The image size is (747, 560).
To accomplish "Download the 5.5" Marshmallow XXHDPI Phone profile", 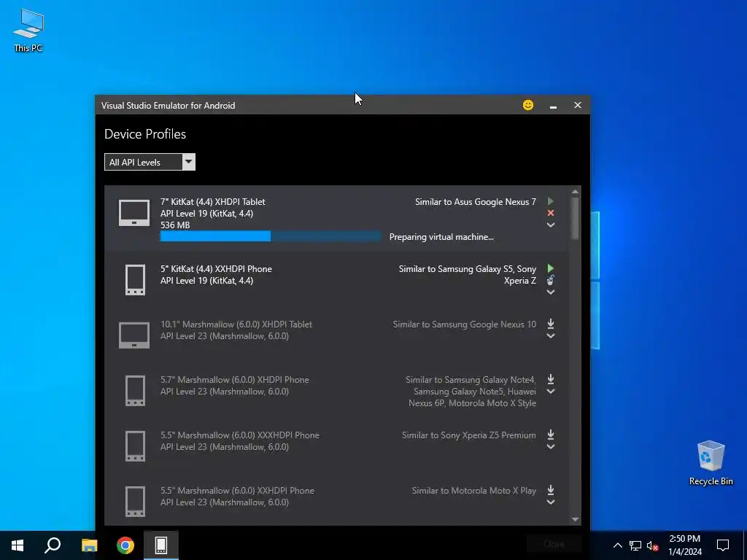I will (x=551, y=490).
